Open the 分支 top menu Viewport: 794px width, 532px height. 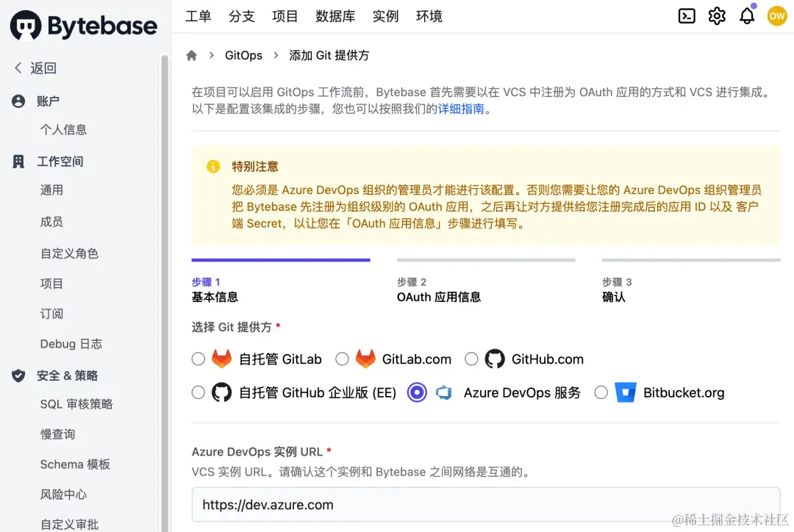(241, 16)
